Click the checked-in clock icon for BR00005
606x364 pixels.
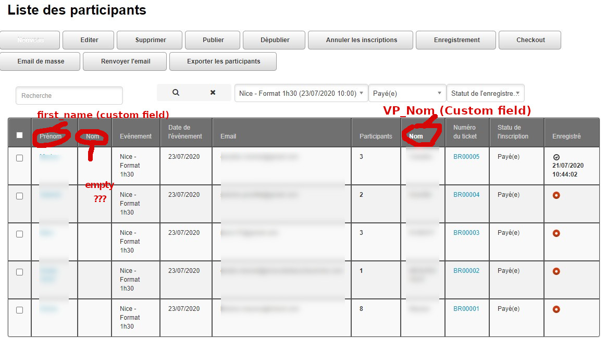click(556, 157)
